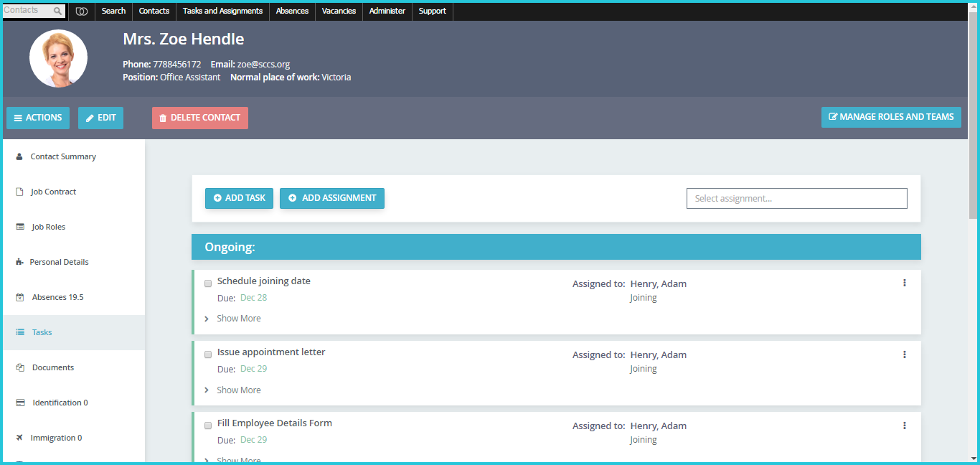The height and width of the screenshot is (465, 980).
Task: Click the Job Contract document icon
Action: 19,192
